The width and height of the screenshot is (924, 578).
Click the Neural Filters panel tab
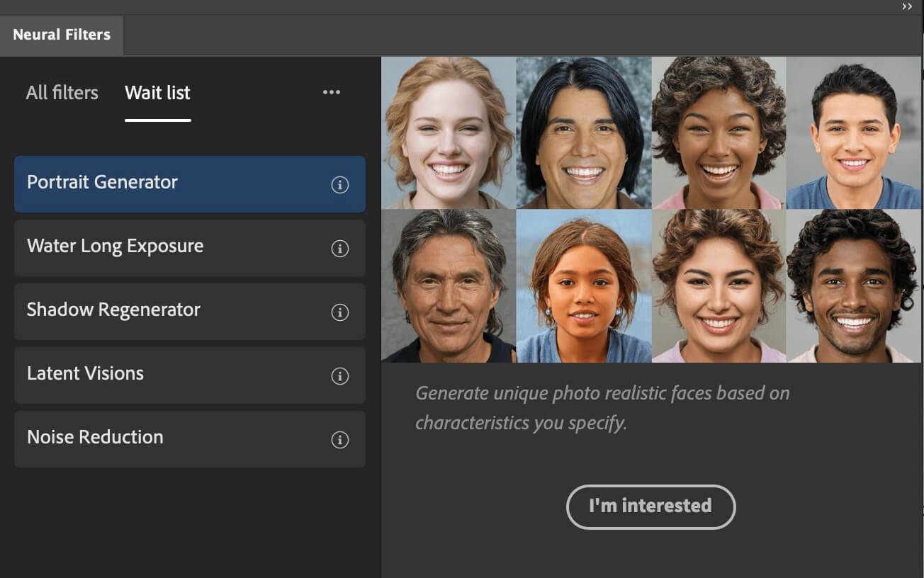coord(62,35)
